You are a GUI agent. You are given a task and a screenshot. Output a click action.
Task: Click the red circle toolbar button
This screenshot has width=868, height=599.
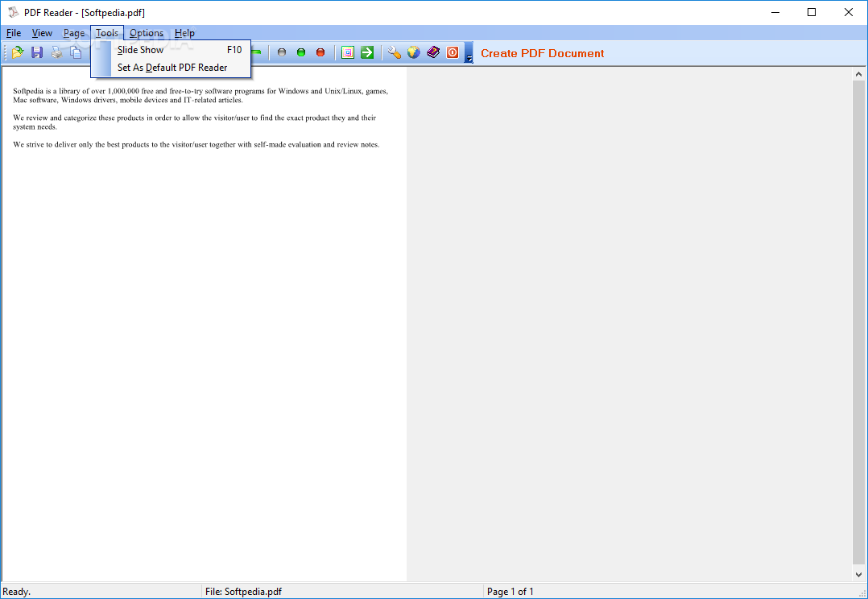(320, 52)
